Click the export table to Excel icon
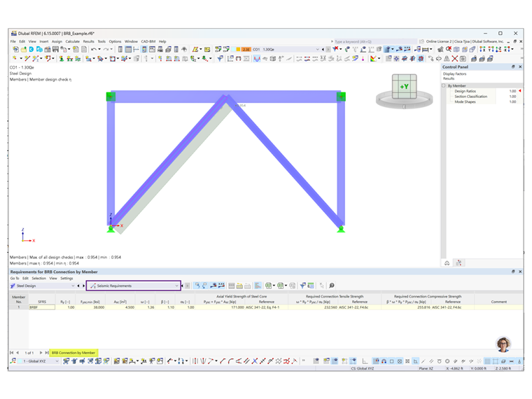 [268, 286]
